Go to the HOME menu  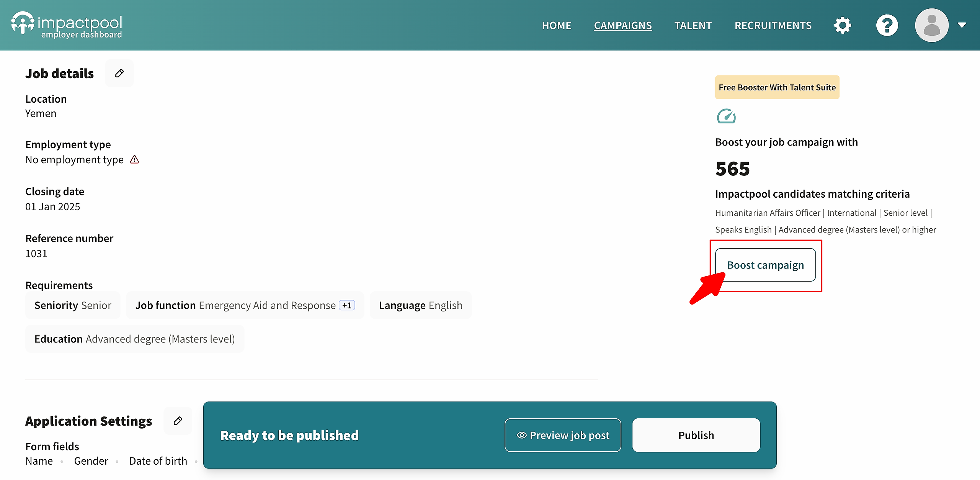[x=557, y=25]
